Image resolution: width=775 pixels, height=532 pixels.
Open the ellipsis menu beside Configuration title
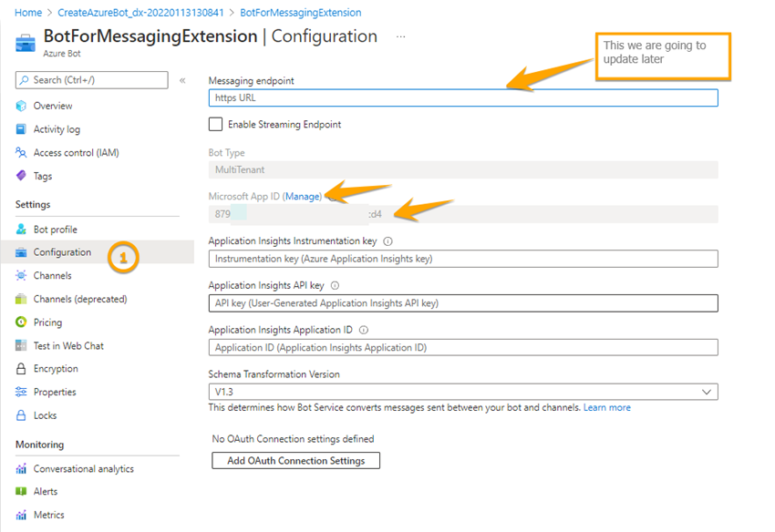pos(399,36)
